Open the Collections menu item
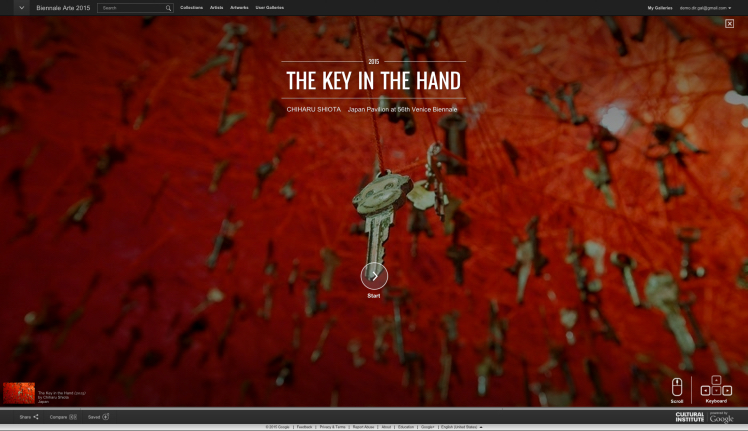 191,8
